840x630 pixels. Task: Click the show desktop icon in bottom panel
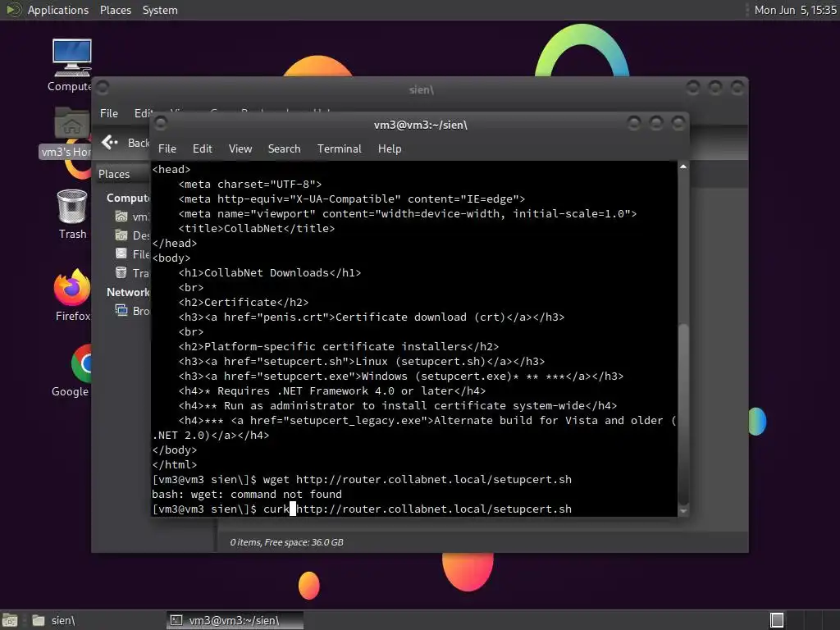9,620
